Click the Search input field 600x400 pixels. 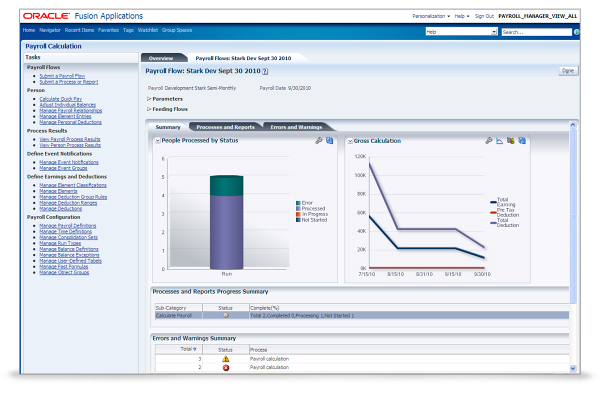[536, 32]
